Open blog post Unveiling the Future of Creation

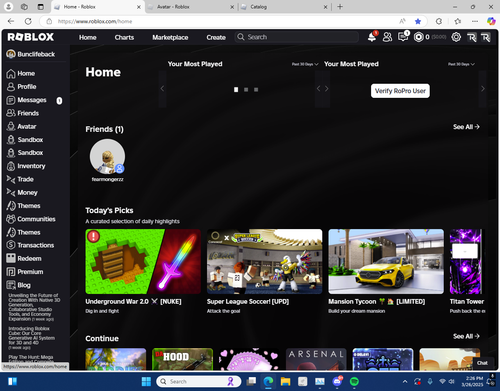tap(33, 307)
